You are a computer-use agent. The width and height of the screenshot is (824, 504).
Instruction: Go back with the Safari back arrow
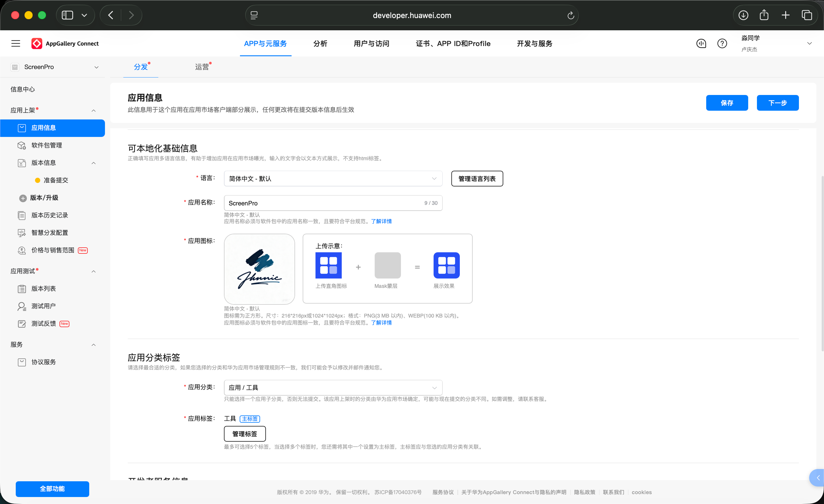(111, 15)
